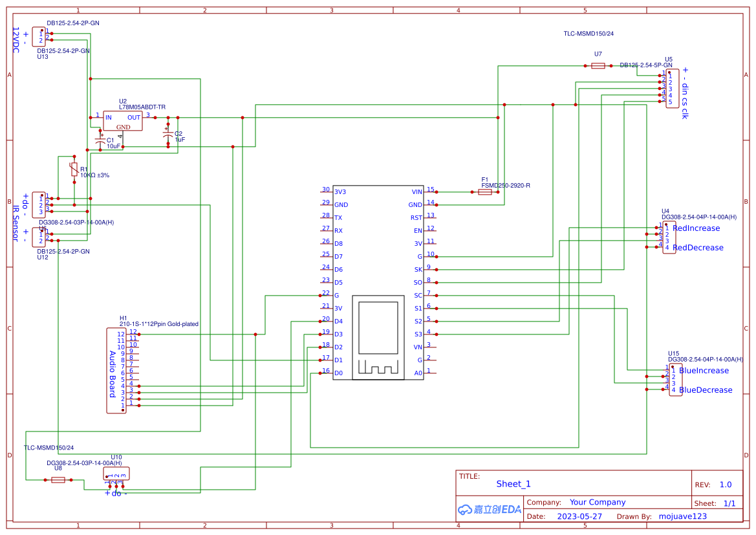Select the IR Sensor label text
Screen dimensions: 756x535
[x=16, y=223]
